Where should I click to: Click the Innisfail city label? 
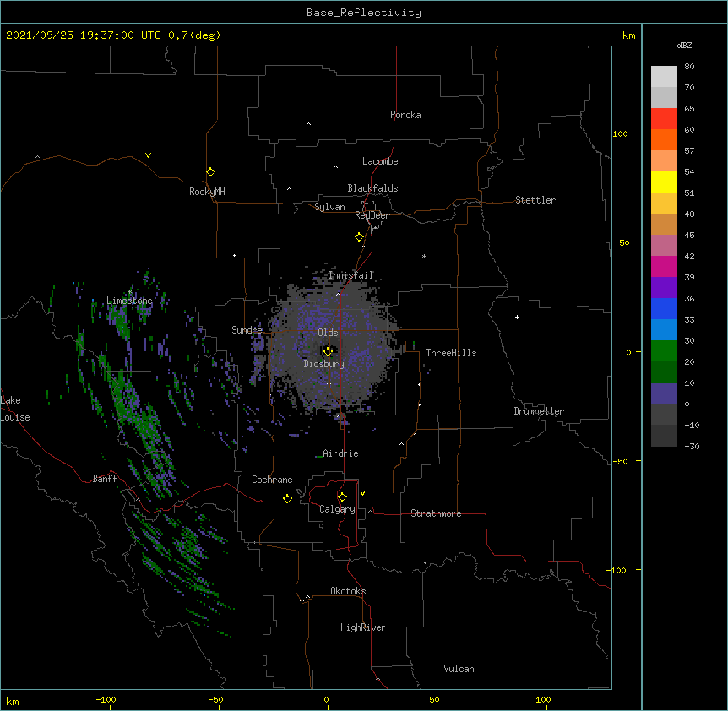351,275
